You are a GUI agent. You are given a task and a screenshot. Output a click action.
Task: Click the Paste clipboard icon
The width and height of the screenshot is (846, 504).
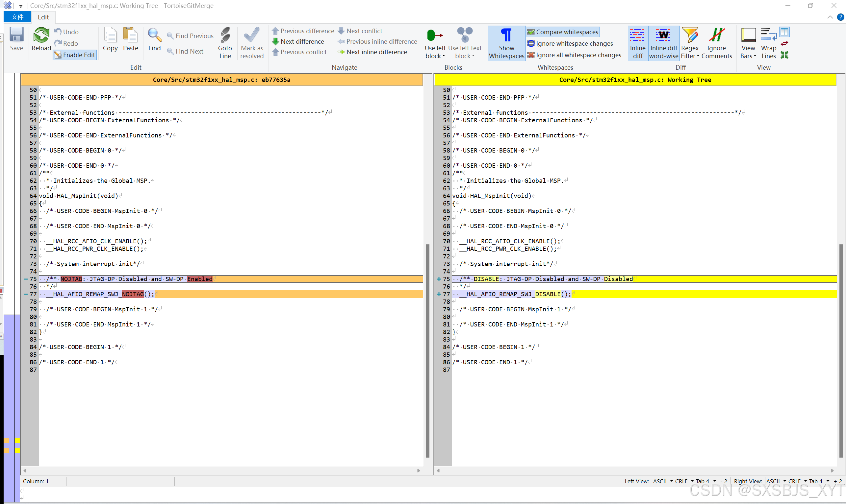click(x=130, y=35)
